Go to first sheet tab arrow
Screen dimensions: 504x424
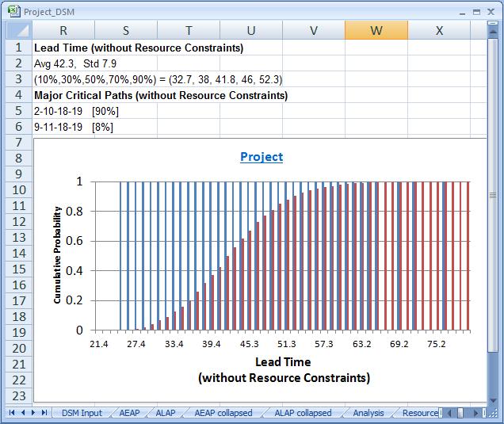pos(12,413)
